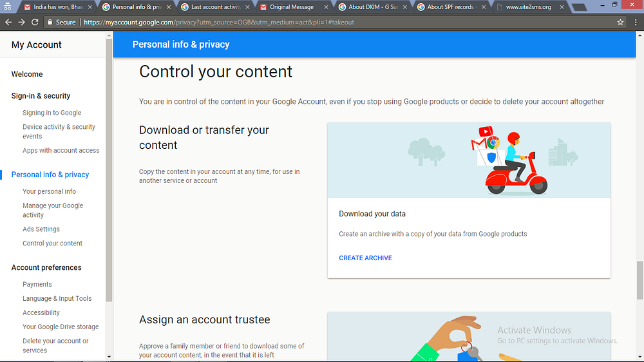Open 'Ads Settings' in sidebar
Screen dimensions: 644x362
coord(41,229)
